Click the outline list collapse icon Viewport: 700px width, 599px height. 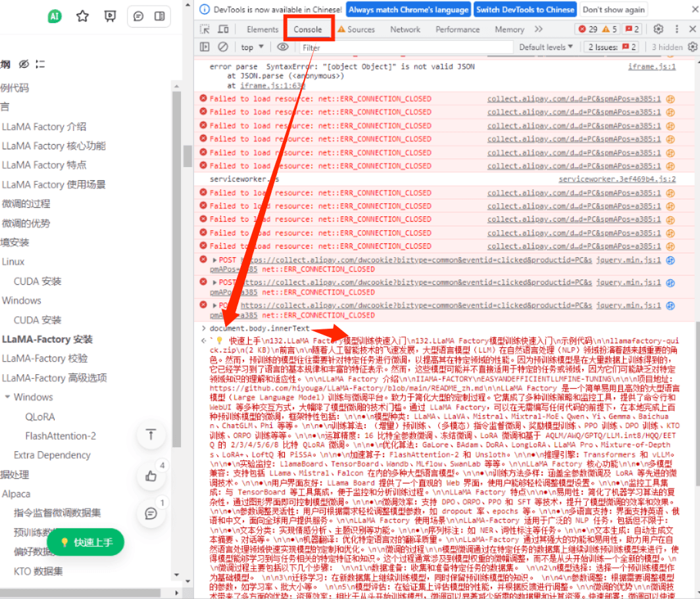point(40,64)
